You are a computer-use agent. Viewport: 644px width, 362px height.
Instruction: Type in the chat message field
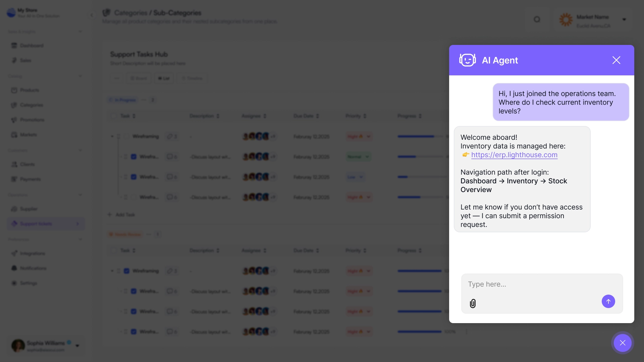coord(537,284)
